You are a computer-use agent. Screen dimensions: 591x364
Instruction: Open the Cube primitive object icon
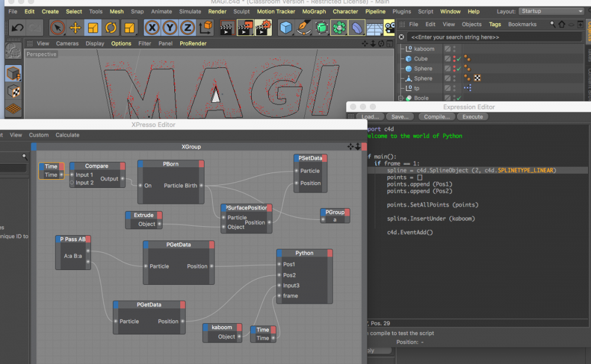[x=286, y=27]
